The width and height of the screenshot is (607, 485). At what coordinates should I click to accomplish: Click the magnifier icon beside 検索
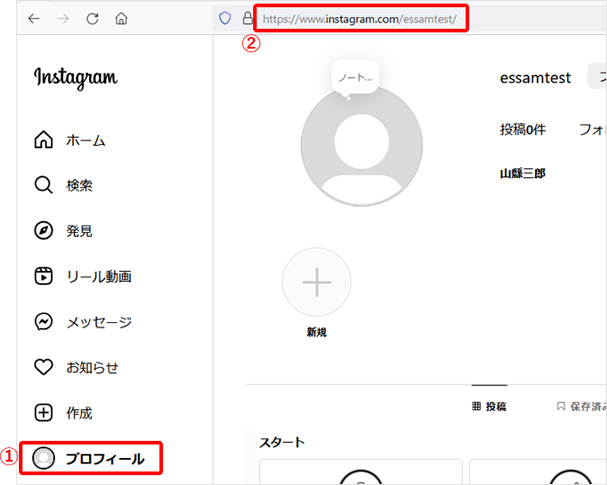click(x=43, y=185)
